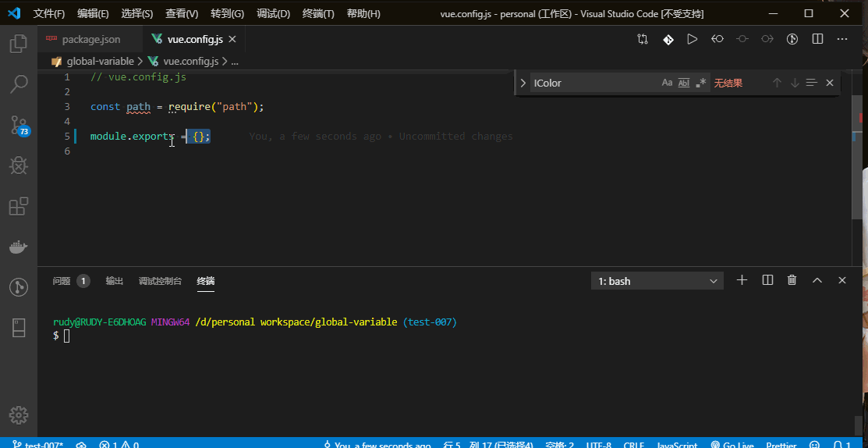Expand the replace field in find widget

(x=523, y=83)
